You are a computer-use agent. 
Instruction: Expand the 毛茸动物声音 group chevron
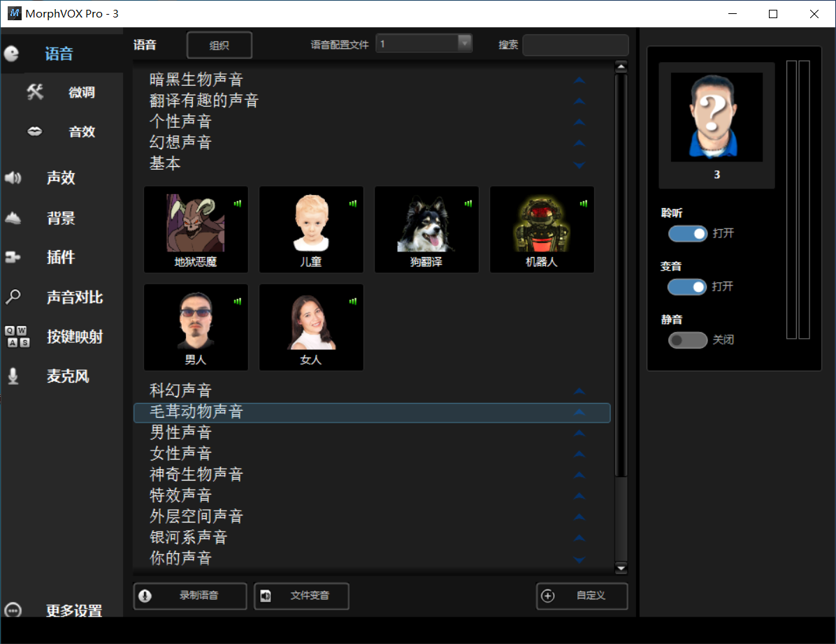579,412
